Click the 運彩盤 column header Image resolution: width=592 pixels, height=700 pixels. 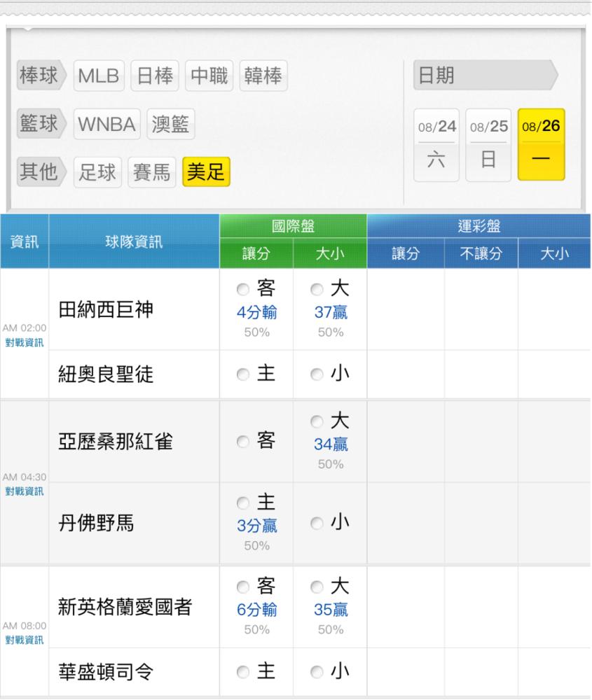pos(479,226)
